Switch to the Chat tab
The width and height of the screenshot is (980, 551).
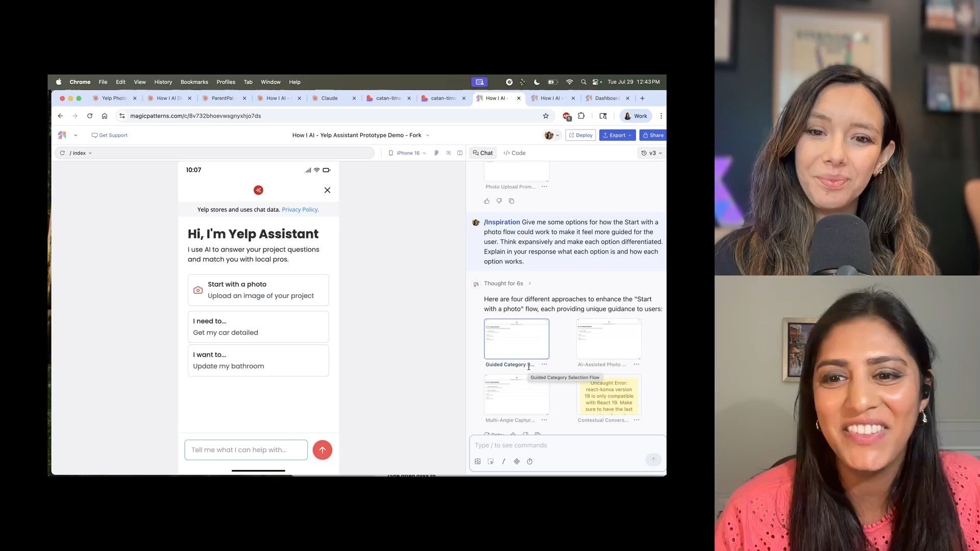click(482, 153)
